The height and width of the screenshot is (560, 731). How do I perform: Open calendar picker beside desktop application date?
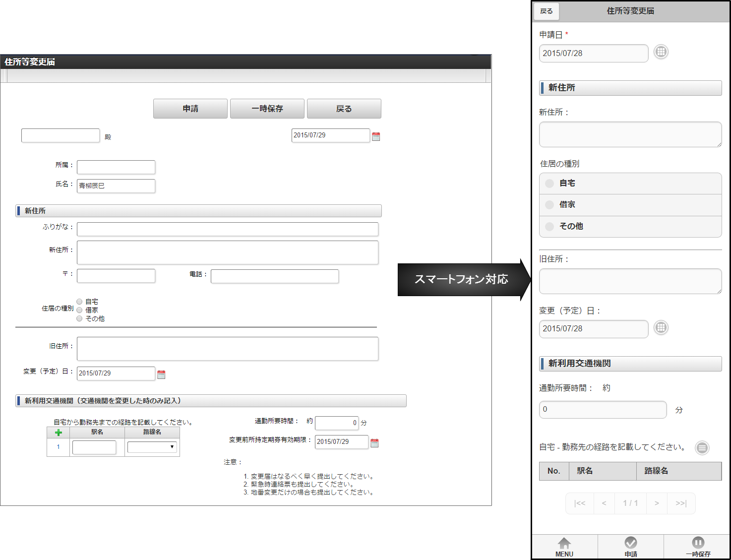pos(376,136)
